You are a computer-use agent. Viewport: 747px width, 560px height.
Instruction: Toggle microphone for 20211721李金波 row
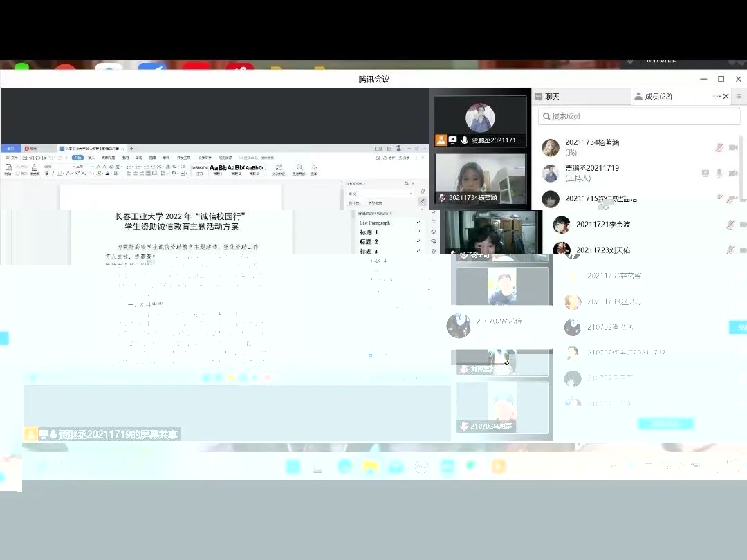[x=730, y=224]
